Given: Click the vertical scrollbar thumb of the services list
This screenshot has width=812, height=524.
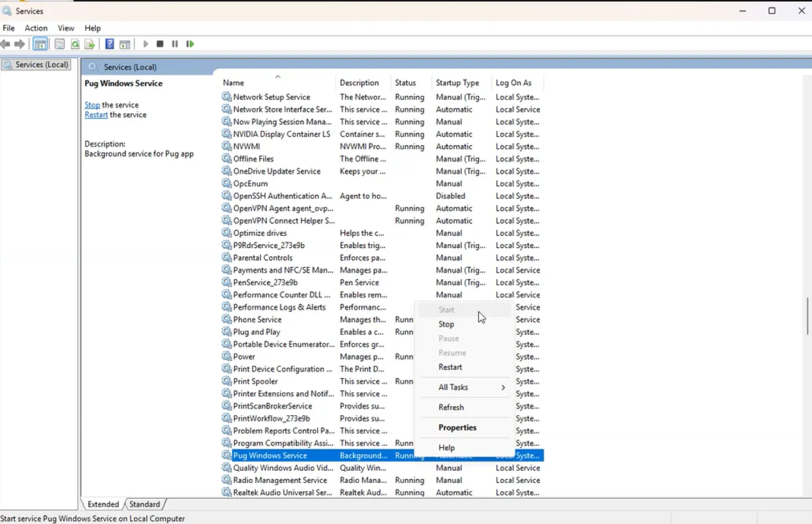Looking at the screenshot, I should pos(807,316).
